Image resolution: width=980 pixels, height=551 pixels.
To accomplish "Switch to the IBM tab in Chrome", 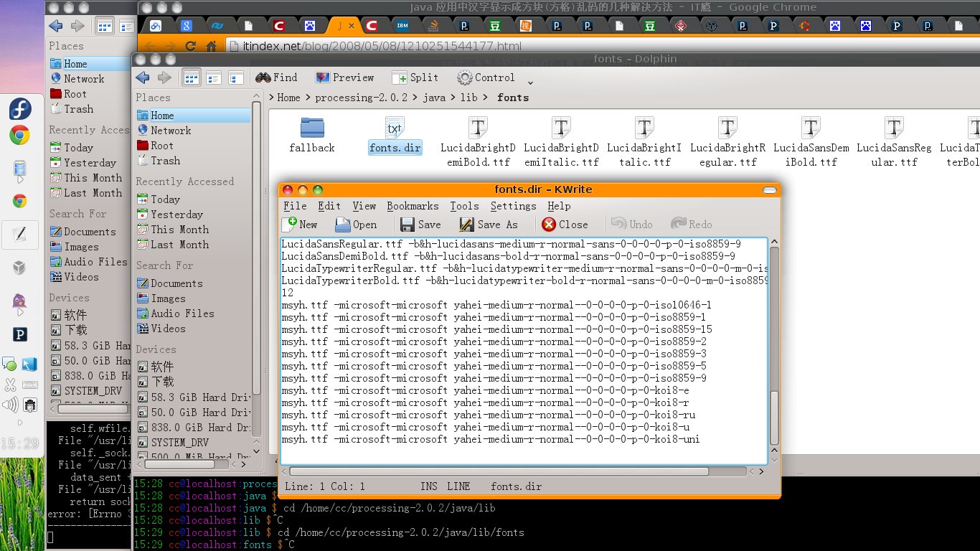I will (402, 26).
